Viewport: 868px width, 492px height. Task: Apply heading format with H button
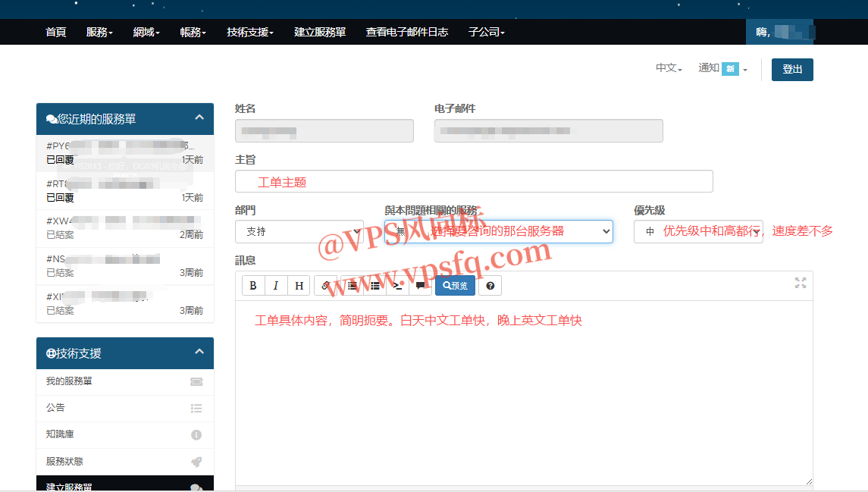[299, 286]
